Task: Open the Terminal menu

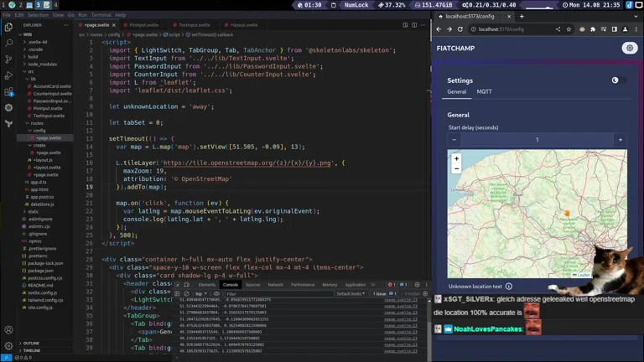Action: [101, 15]
